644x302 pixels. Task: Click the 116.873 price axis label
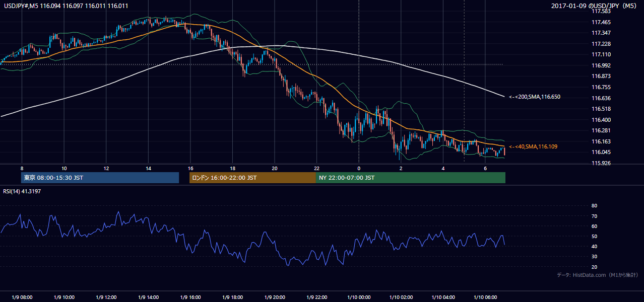click(x=601, y=76)
